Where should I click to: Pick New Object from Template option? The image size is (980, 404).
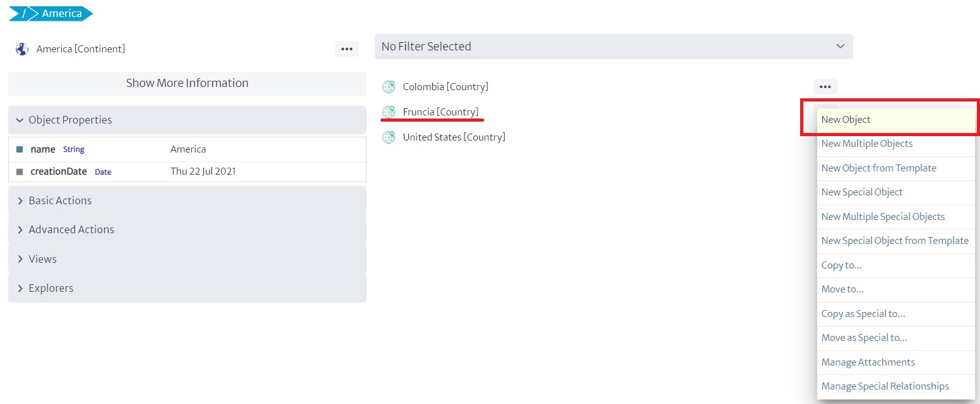point(878,168)
